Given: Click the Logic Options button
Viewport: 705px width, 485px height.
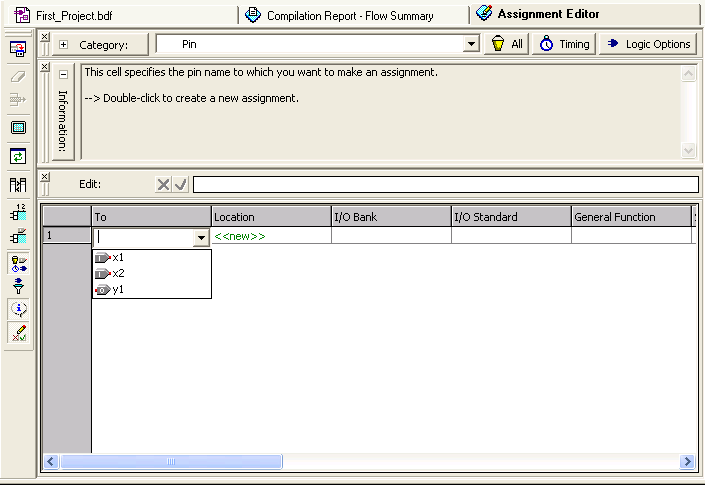Looking at the screenshot, I should (x=648, y=44).
